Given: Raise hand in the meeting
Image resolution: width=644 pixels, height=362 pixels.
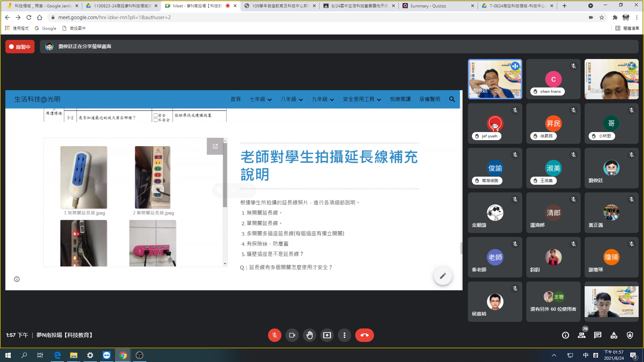Looking at the screenshot, I should tap(309, 335).
